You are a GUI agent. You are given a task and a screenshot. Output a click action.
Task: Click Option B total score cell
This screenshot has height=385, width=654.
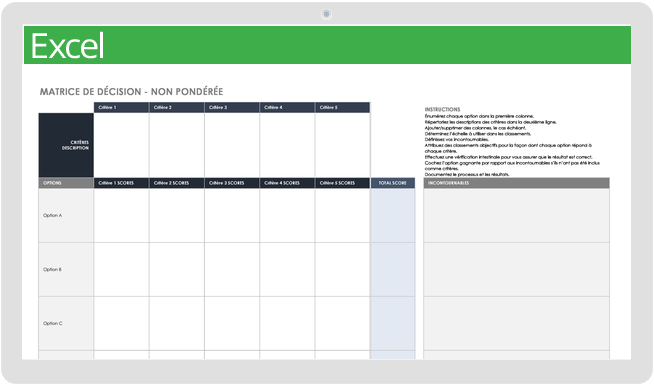click(x=392, y=269)
